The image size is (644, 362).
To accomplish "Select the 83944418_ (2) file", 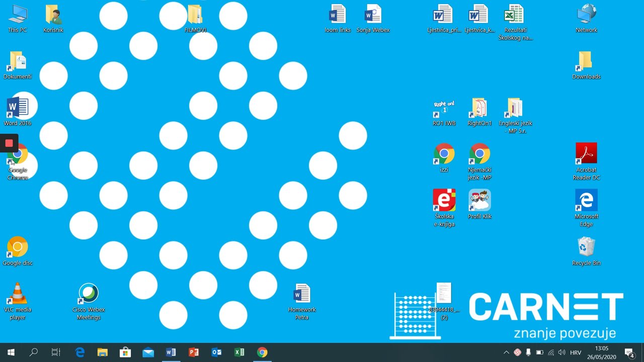I will pos(444,302).
